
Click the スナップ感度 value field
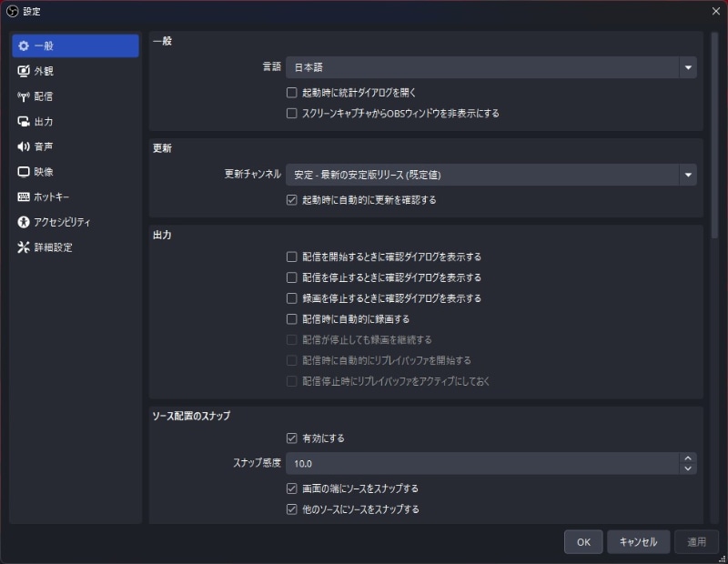point(482,463)
